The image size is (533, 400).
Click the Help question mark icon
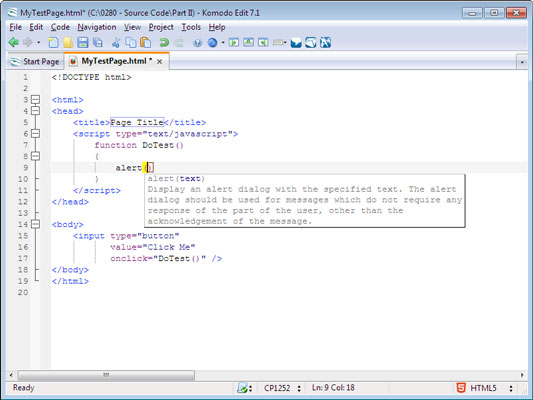click(x=197, y=43)
